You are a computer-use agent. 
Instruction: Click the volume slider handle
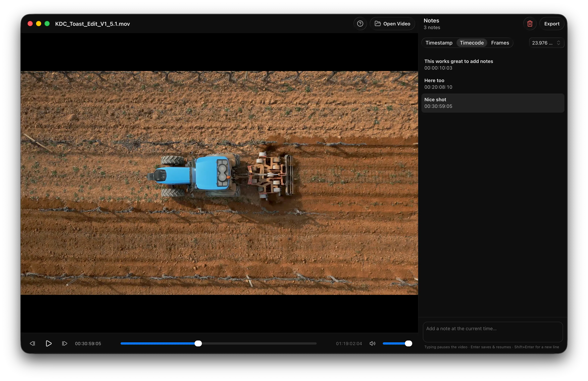[408, 343]
